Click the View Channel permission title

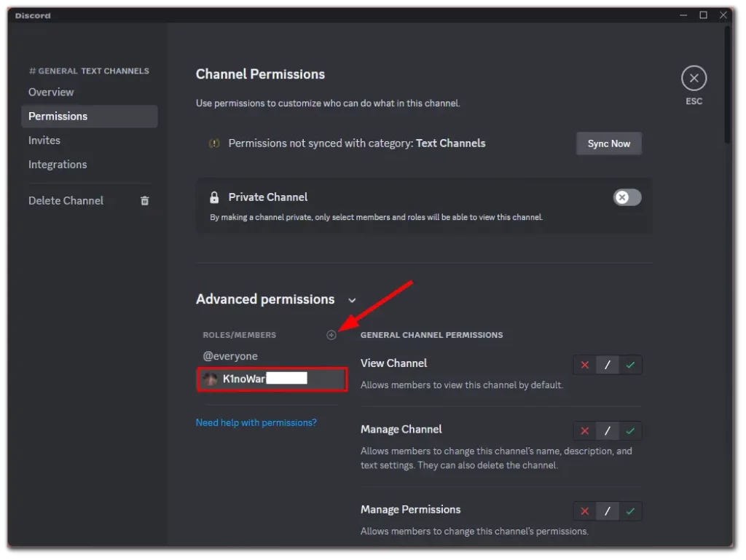[x=394, y=363]
